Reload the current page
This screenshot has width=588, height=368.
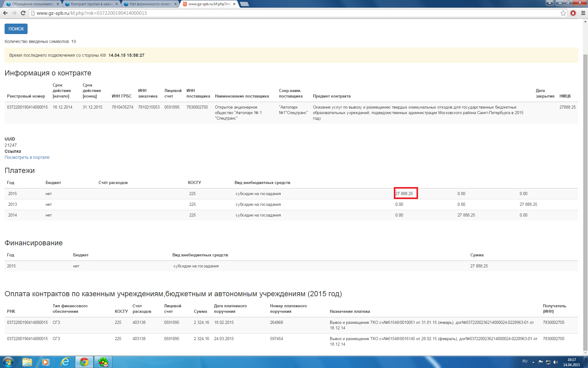(23, 13)
